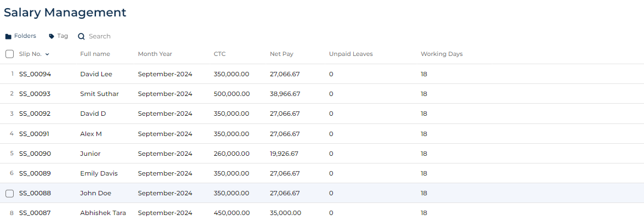
Task: Click the Working Days column header
Action: [x=441, y=54]
